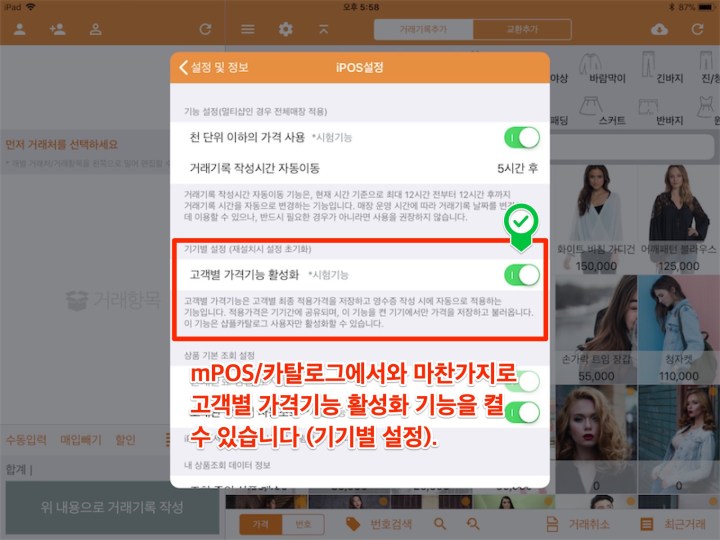Tap the 내 상품조회 데이터 정보 section header
The width and height of the screenshot is (720, 540).
(227, 465)
